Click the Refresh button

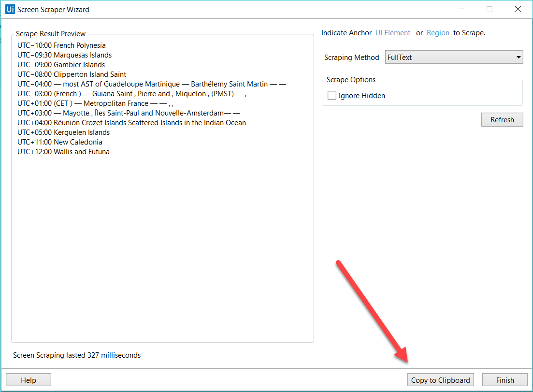(502, 120)
